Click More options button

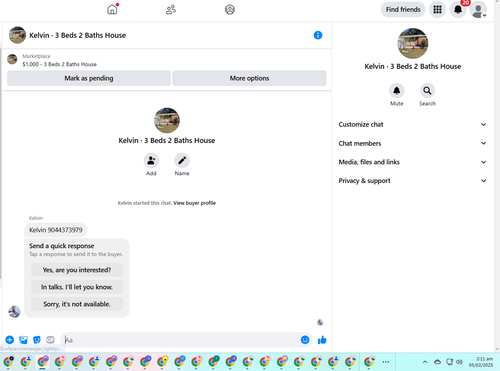249,78
